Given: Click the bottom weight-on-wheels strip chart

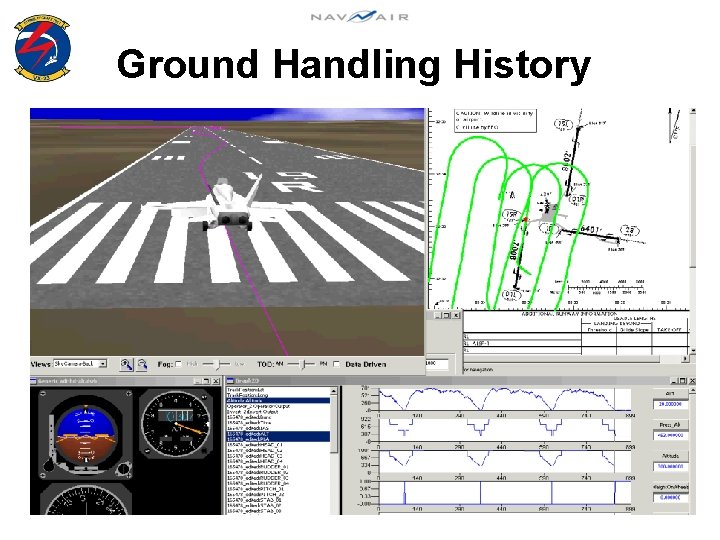Looking at the screenshot, I should tap(505, 493).
